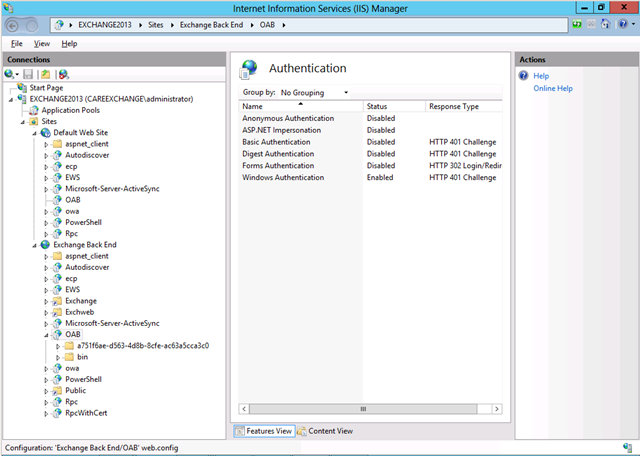Click the horizontal scrollbar thumb in list
This screenshot has height=456, width=640.
363,409
